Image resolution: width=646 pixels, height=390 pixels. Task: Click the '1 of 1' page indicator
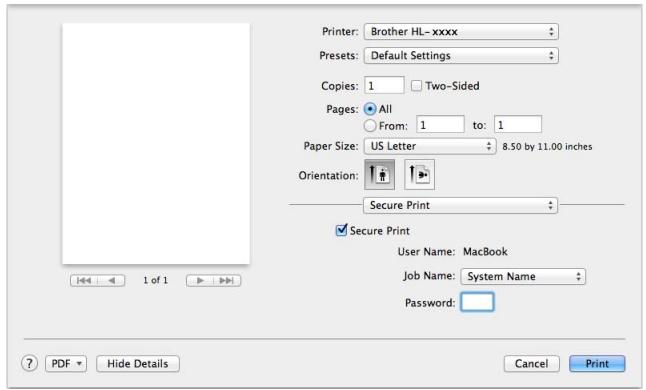(155, 280)
